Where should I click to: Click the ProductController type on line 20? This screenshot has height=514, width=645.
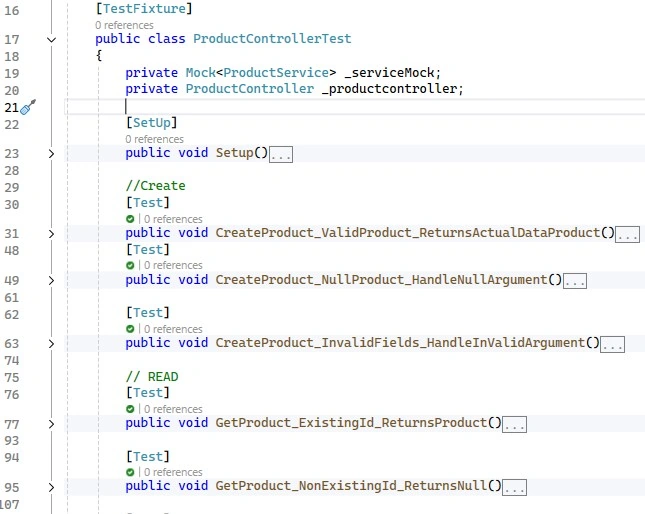coord(249,89)
